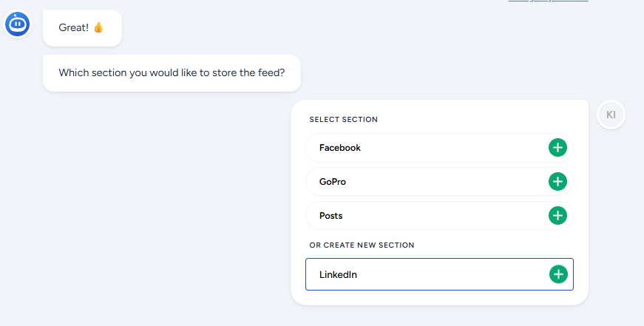The height and width of the screenshot is (326, 644).
Task: Click the thumbs-up emoji in Great message
Action: 98,27
